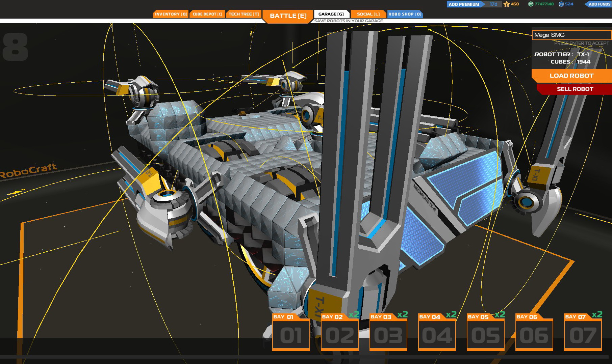Select garage Bay 02 slot
Screen dimensions: 612x364
pyautogui.click(x=340, y=332)
